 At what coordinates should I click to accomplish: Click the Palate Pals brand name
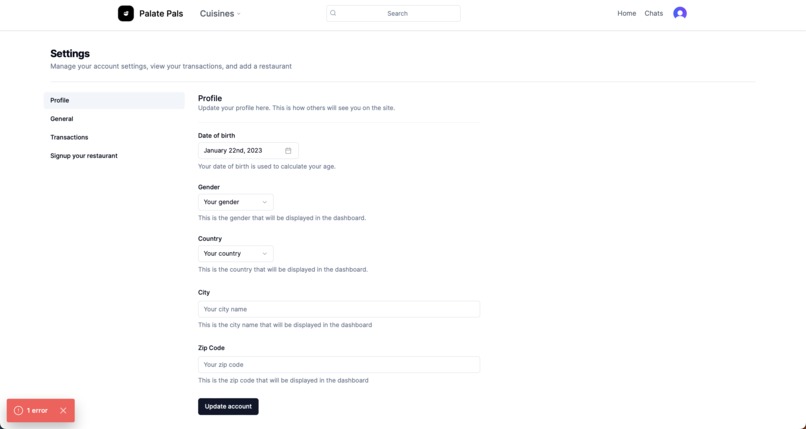[161, 14]
